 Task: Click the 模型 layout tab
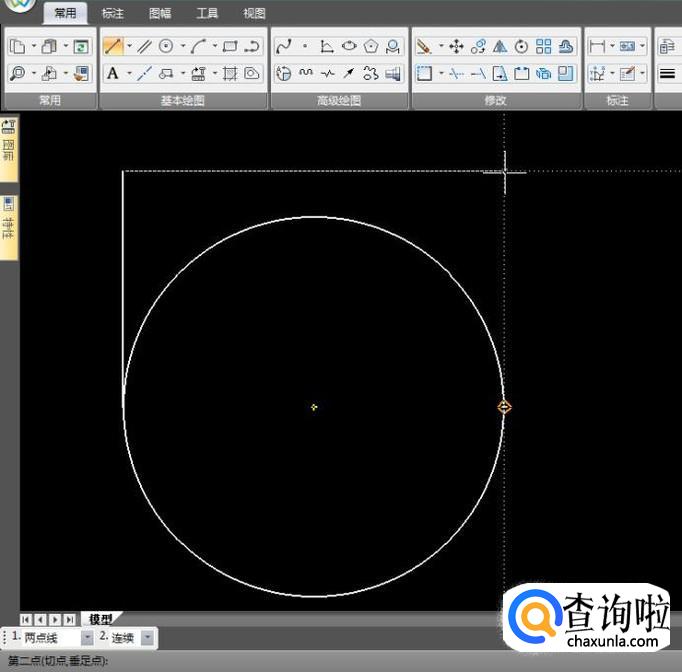coord(101,619)
